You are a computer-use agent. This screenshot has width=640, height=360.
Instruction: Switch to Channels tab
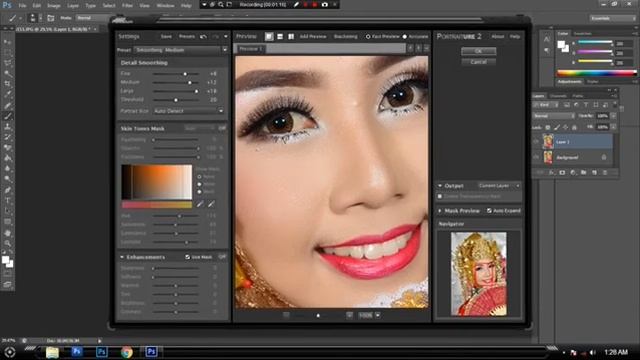[558, 96]
